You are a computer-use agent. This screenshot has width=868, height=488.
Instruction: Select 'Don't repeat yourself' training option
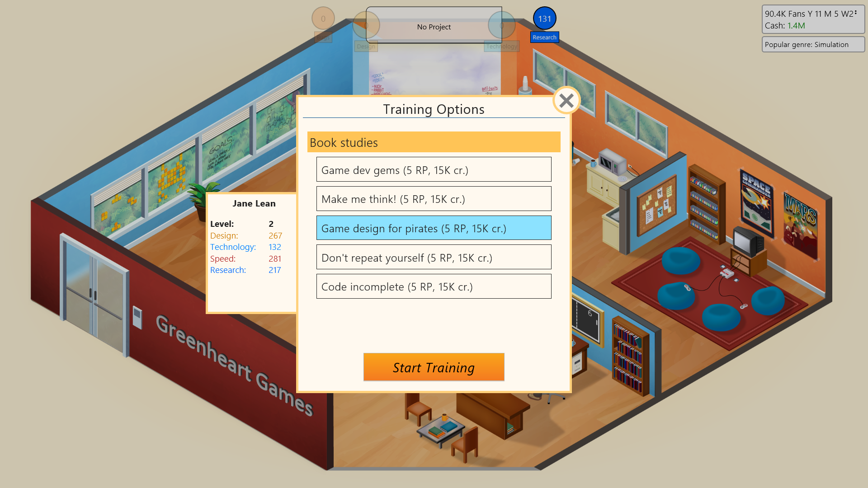434,257
